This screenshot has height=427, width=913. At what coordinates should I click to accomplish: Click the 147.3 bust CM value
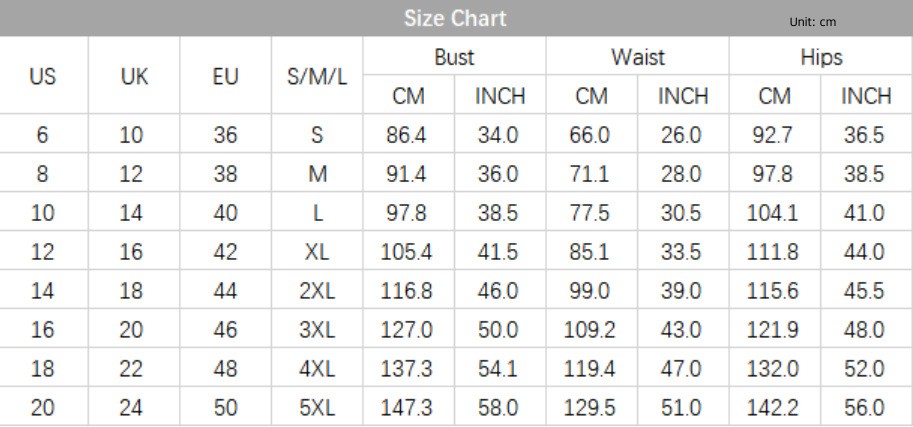(407, 408)
